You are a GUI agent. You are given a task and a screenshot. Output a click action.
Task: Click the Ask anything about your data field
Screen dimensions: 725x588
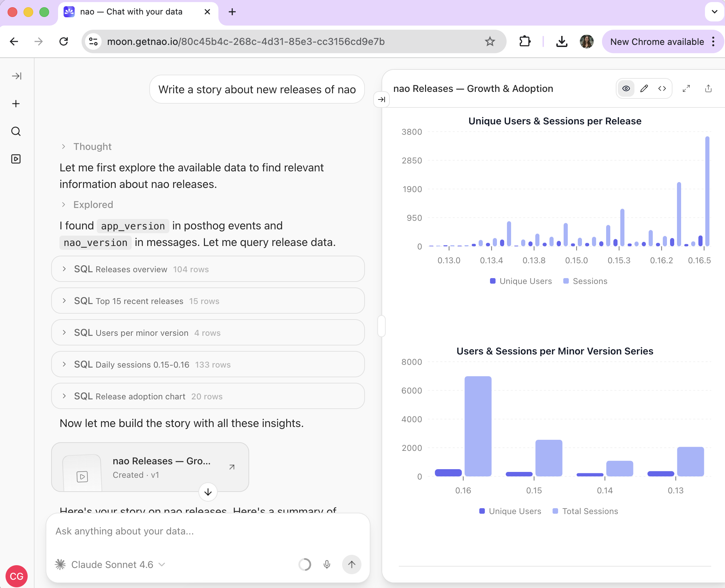click(173, 531)
